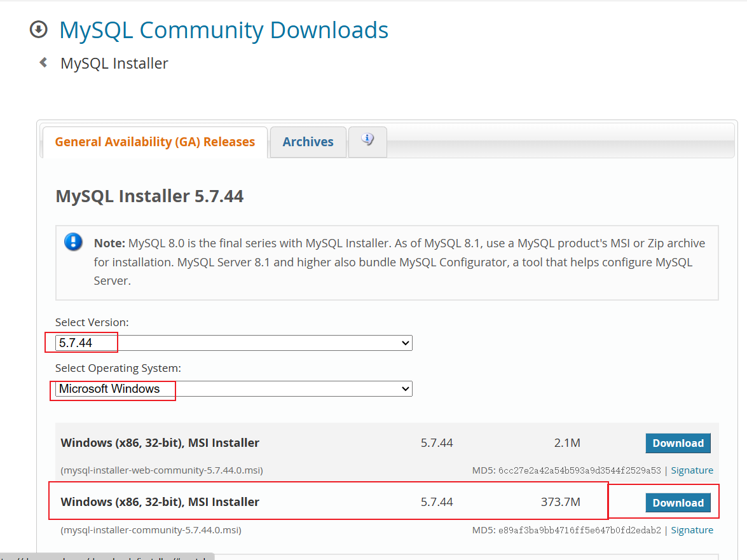Open MySQL Community Downloads heading link
The height and width of the screenshot is (560, 747).
click(x=223, y=30)
